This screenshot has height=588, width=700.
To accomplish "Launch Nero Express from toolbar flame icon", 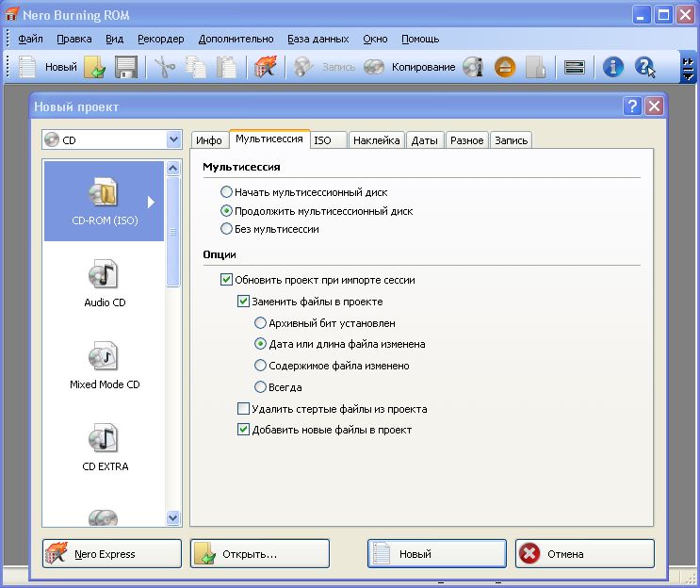I will pos(265,68).
